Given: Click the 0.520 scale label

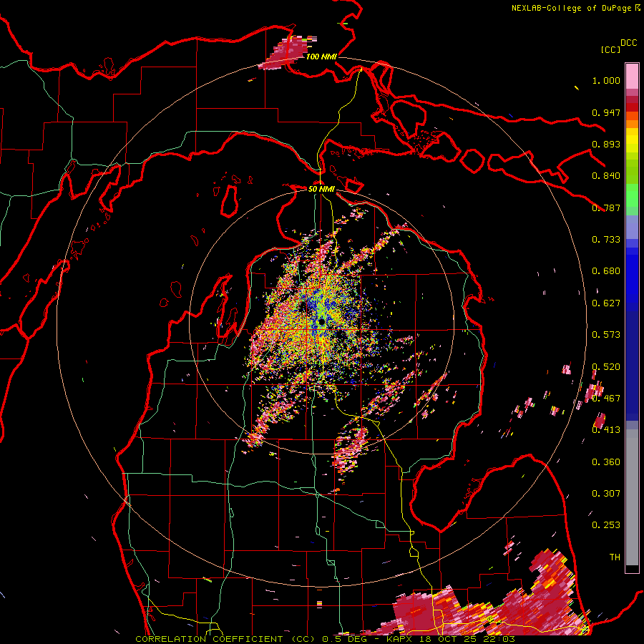Looking at the screenshot, I should (x=606, y=367).
